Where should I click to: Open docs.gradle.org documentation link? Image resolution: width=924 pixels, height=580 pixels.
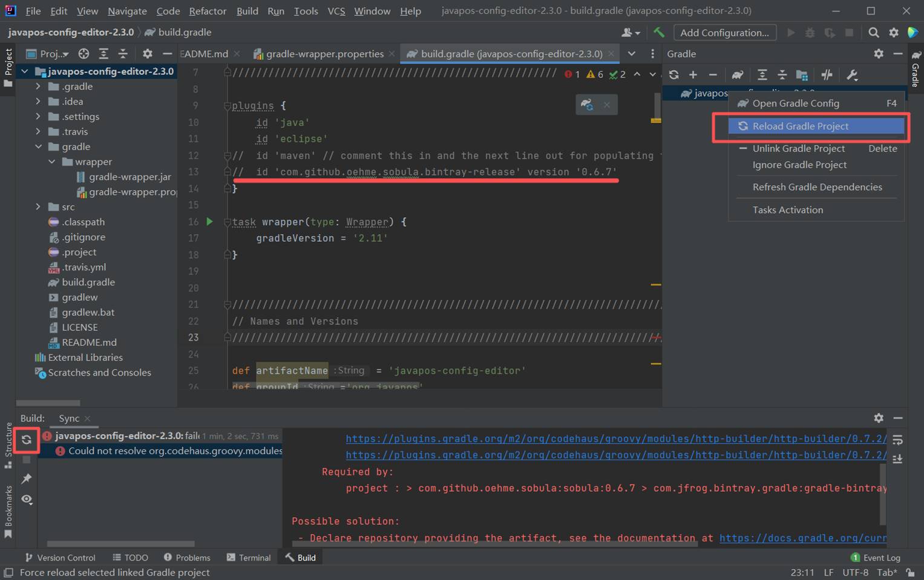tap(802, 538)
